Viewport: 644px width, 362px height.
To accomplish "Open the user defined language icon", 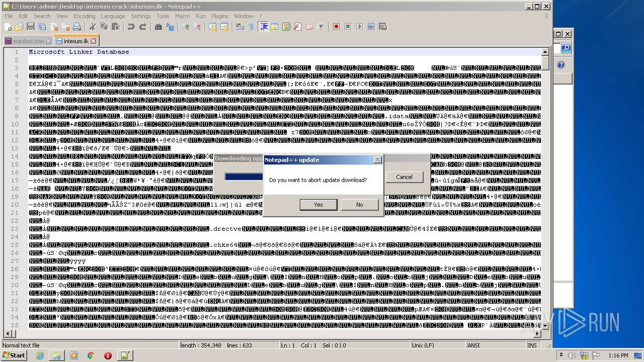I will point(275,27).
